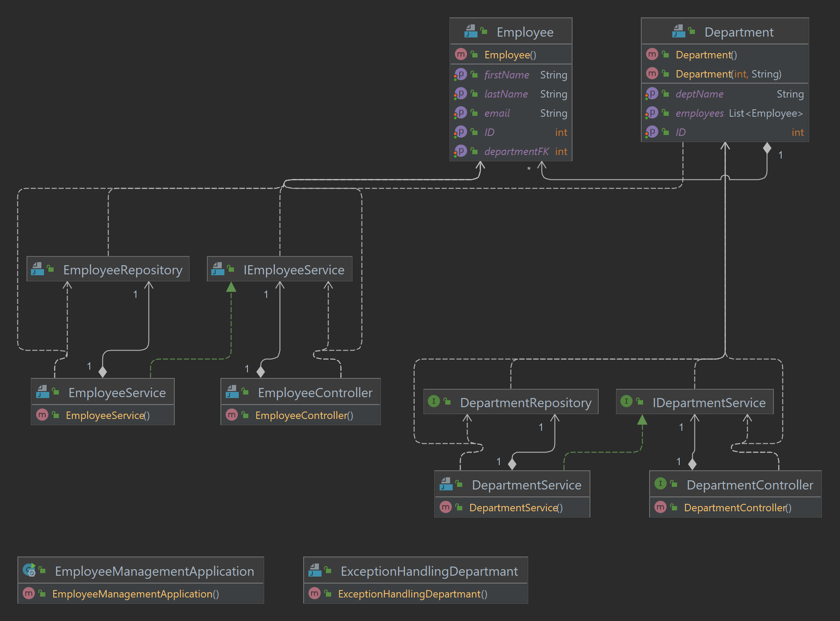Screen dimensions: 840x621
Task: Click the employees List<Employee> property
Action: pos(739,113)
